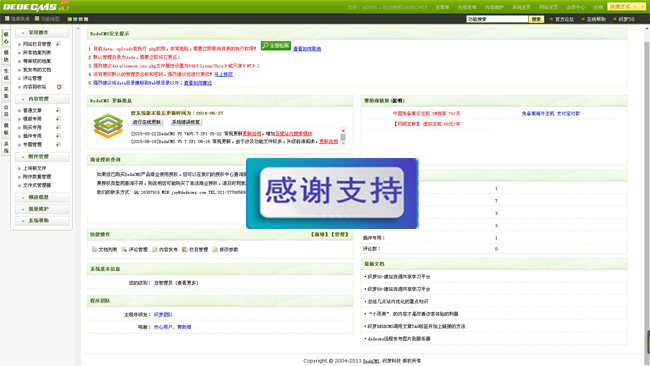Click the green 全面检测 button
The width and height of the screenshot is (650, 366).
click(276, 46)
